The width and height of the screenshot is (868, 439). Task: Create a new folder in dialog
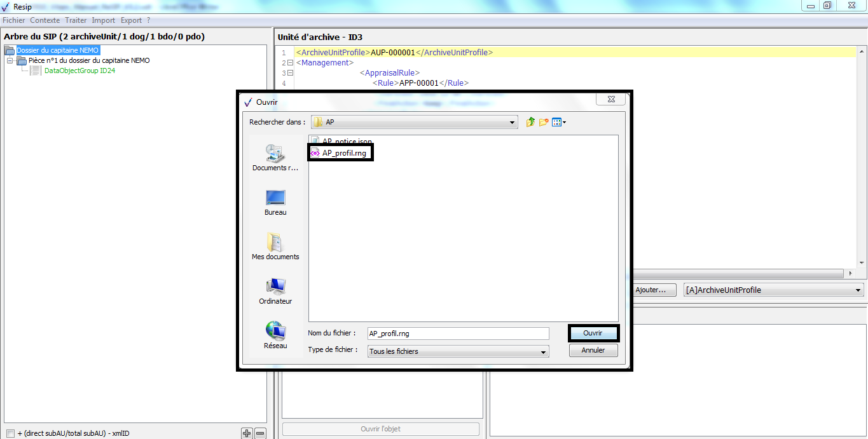tap(544, 122)
